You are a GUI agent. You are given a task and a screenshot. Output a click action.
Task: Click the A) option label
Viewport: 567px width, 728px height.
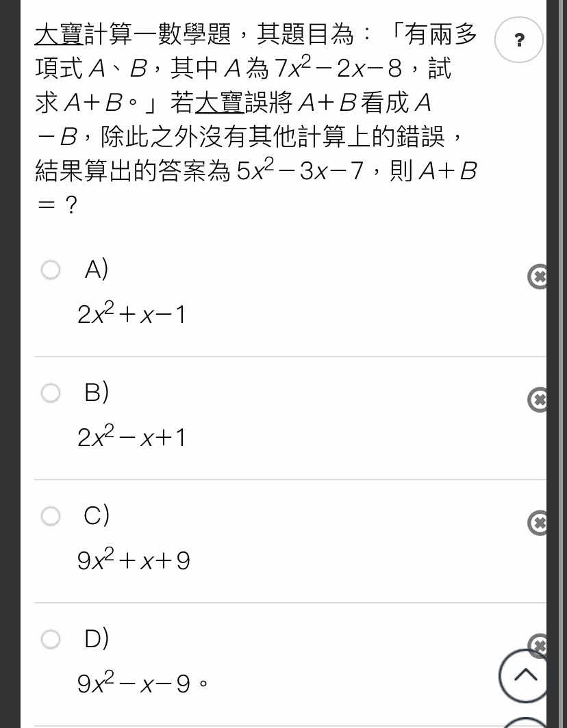(96, 270)
